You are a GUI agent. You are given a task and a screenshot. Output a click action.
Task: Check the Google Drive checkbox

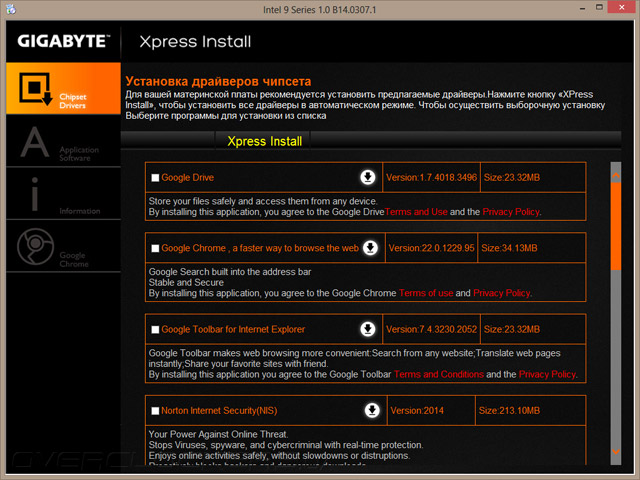coord(155,178)
